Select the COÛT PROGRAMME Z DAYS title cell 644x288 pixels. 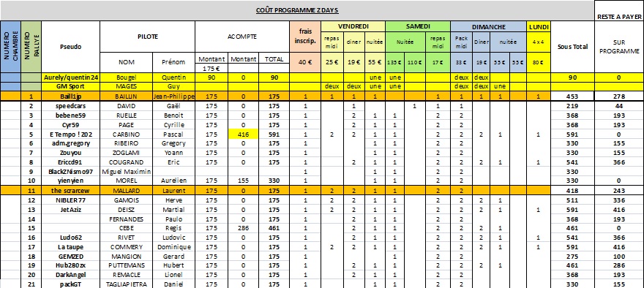point(297,10)
